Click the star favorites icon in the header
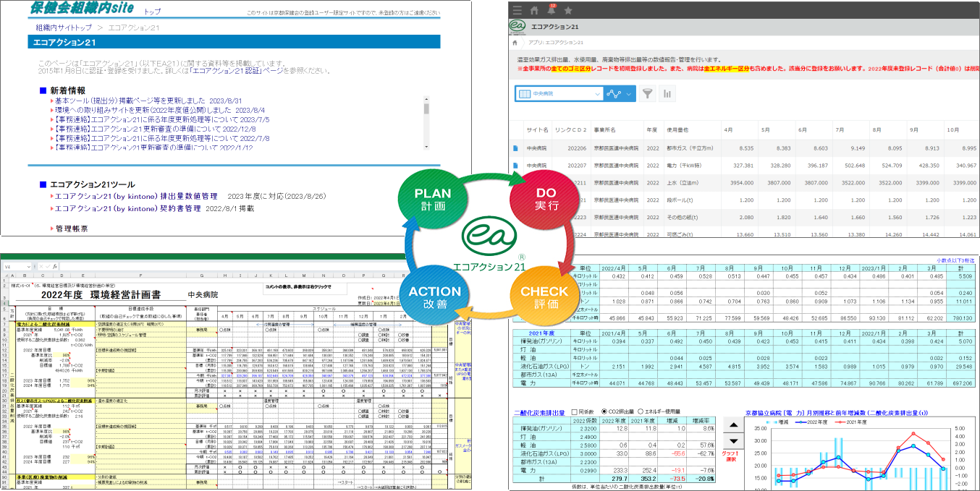 point(568,11)
